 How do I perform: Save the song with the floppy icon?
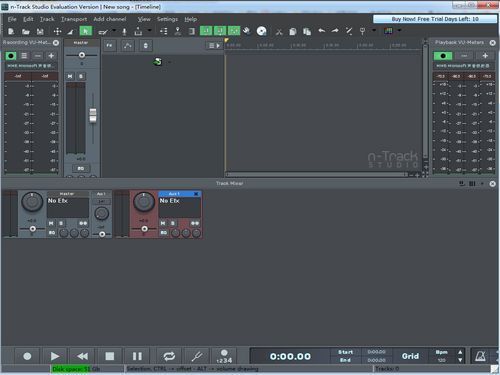(40, 31)
